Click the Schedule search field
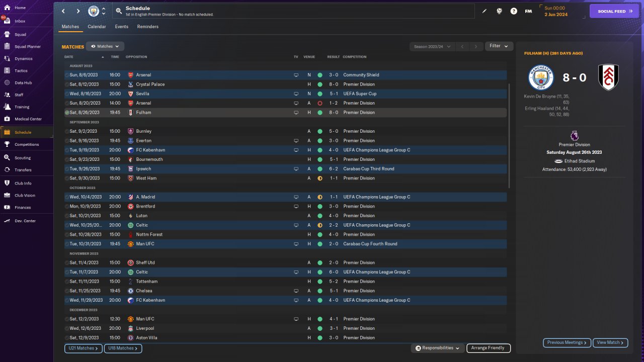644x362 pixels. point(293,11)
